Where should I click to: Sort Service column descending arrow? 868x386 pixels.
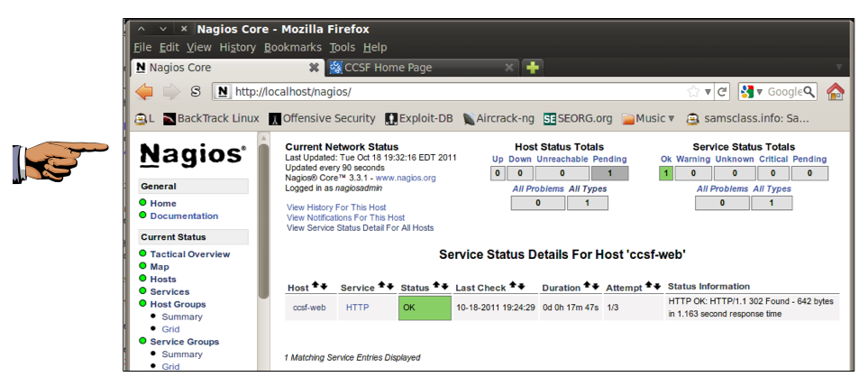(x=390, y=286)
